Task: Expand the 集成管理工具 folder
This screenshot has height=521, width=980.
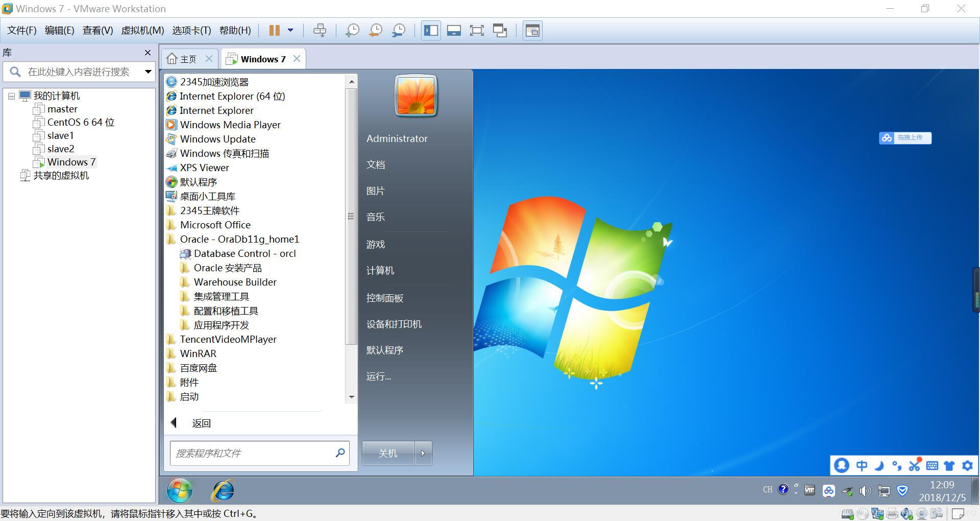Action: pyautogui.click(x=215, y=296)
